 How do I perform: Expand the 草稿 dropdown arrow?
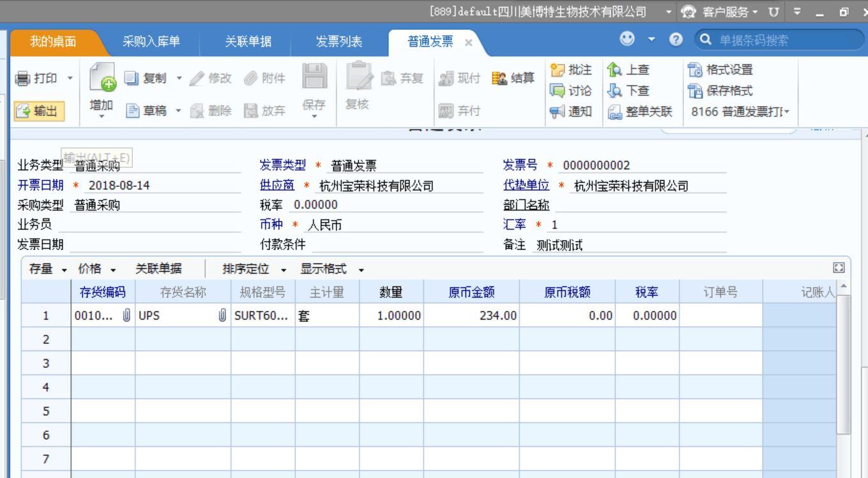[x=178, y=111]
